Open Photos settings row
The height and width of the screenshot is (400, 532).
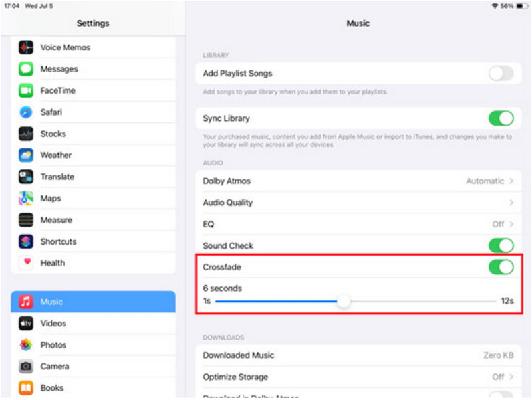(x=93, y=345)
